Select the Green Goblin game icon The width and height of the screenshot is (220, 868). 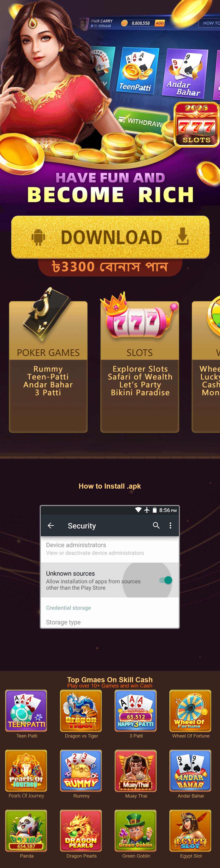[x=136, y=830]
